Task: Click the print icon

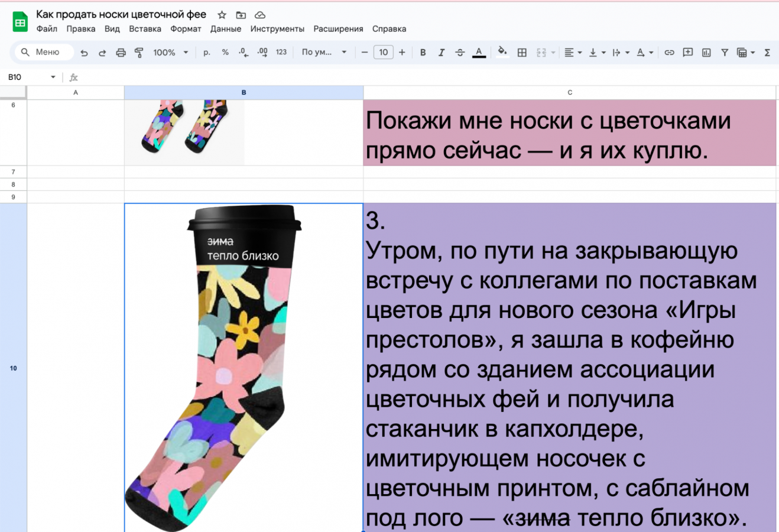Action: click(121, 53)
